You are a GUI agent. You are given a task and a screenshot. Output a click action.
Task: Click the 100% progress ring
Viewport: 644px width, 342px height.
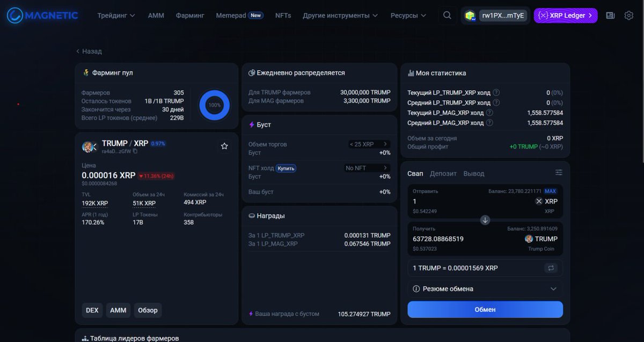coord(215,105)
